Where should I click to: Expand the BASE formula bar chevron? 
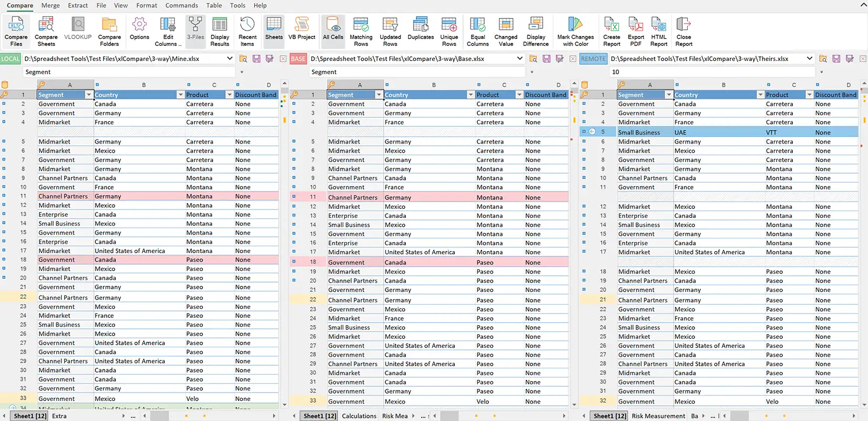[x=532, y=72]
